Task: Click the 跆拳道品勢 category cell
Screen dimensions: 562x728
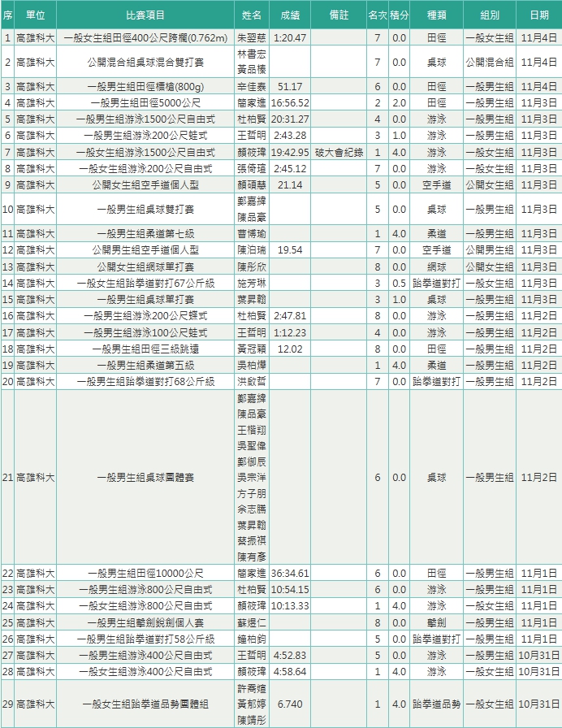Action: (436, 704)
